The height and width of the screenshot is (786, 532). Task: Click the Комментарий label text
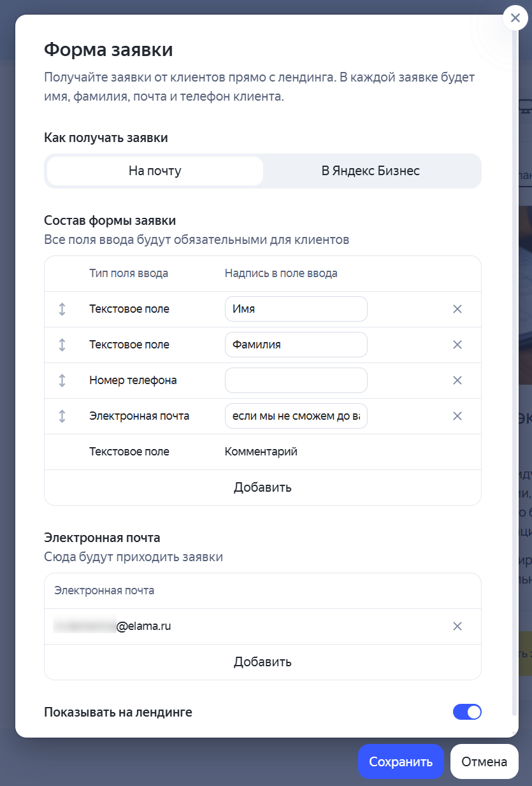261,452
